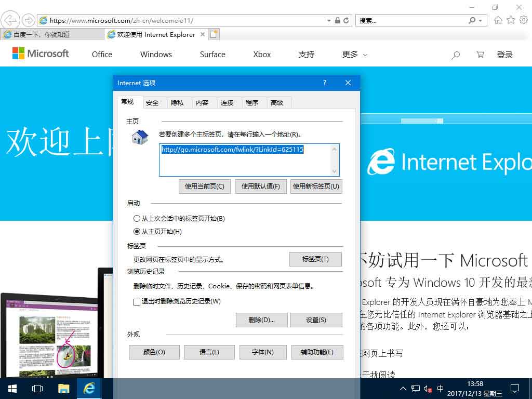532x399 pixels.
Task: Open the search provider dropdown arrow
Action: click(481, 20)
